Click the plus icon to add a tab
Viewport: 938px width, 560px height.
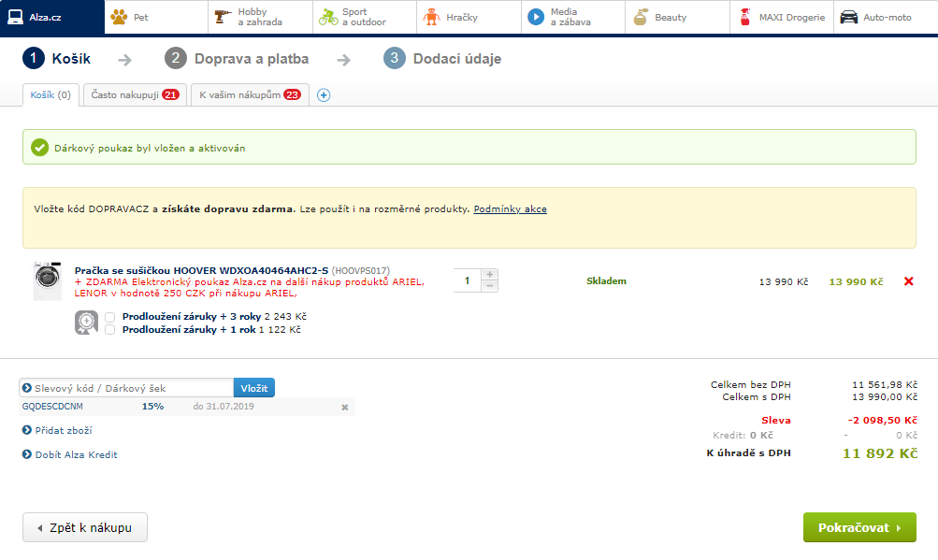[324, 95]
